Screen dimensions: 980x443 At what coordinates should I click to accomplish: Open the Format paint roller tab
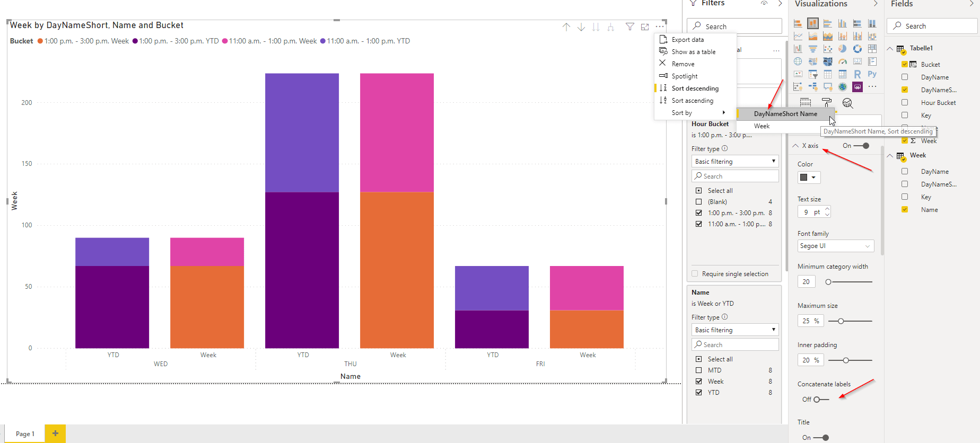point(826,102)
